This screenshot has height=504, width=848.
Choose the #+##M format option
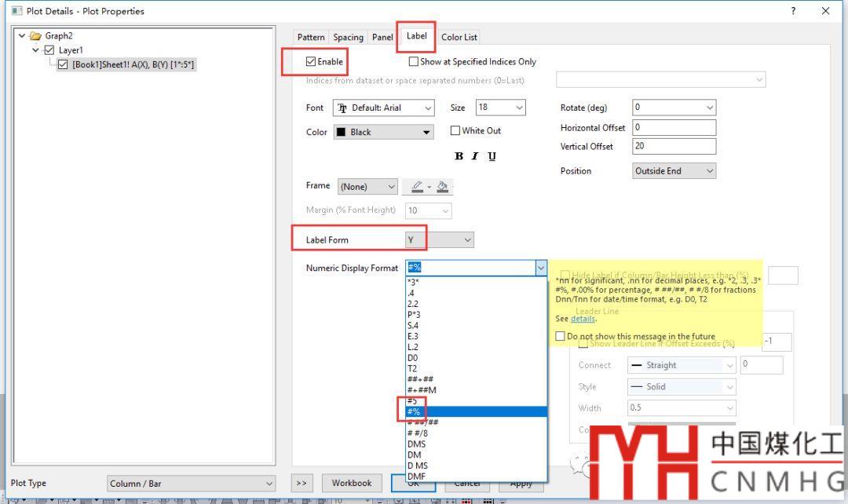click(477, 390)
